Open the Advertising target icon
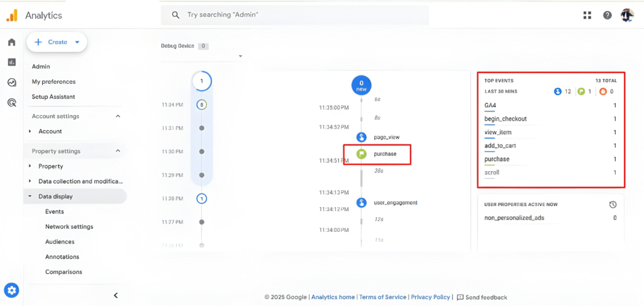 point(11,103)
